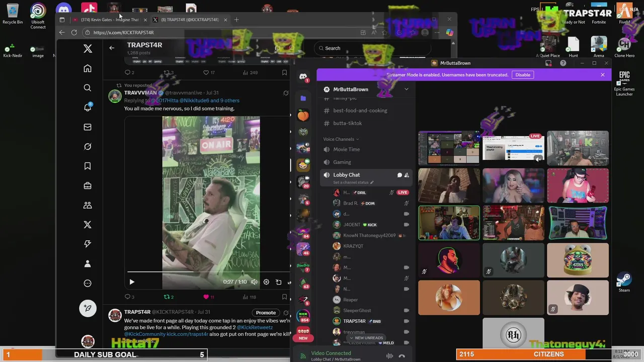Open X Bookmarks icon in sidebar

click(x=88, y=166)
